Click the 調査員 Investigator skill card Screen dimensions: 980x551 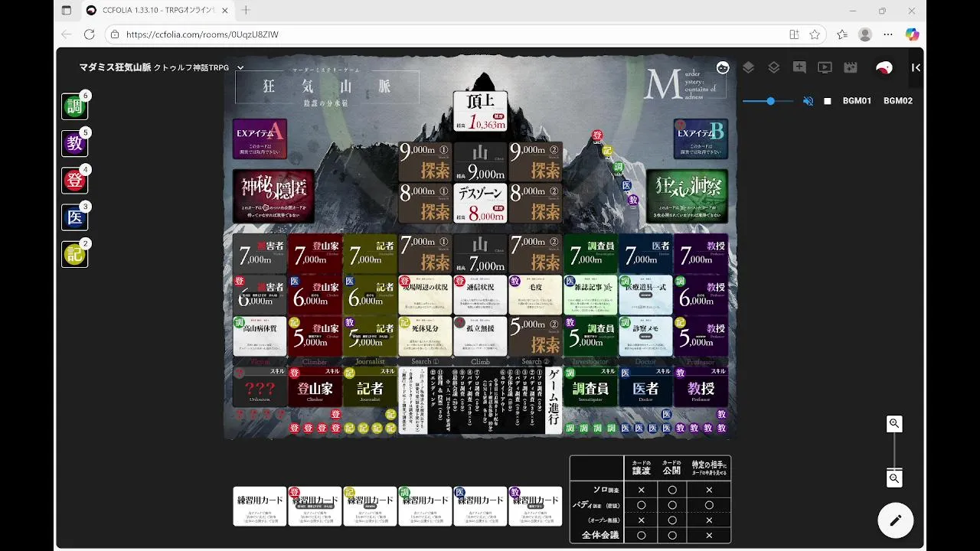590,386
